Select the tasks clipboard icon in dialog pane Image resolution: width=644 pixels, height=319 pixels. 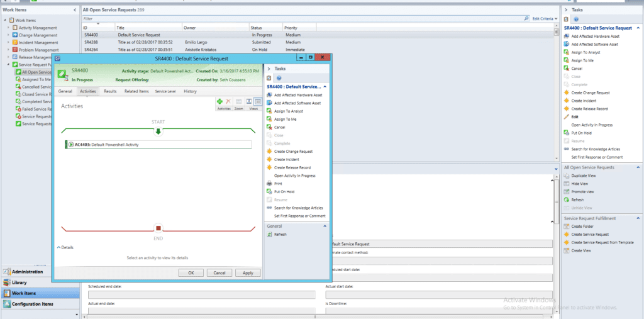(269, 78)
